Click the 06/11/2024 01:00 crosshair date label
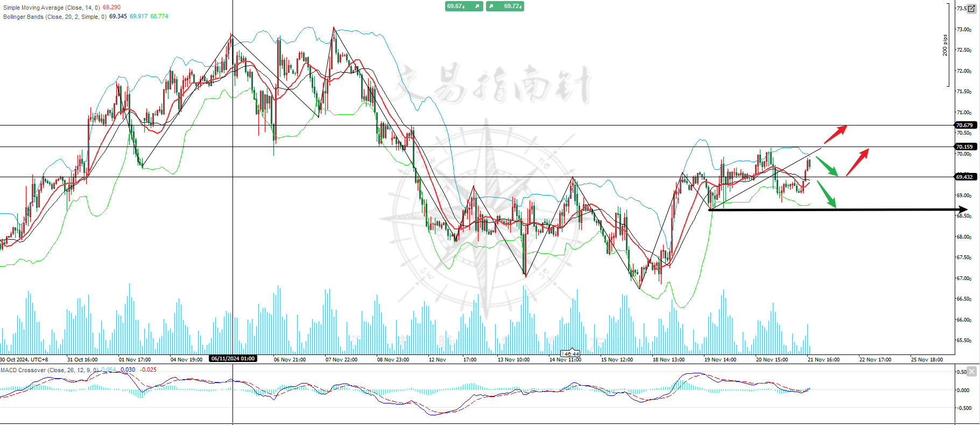The image size is (980, 425). pyautogui.click(x=233, y=359)
